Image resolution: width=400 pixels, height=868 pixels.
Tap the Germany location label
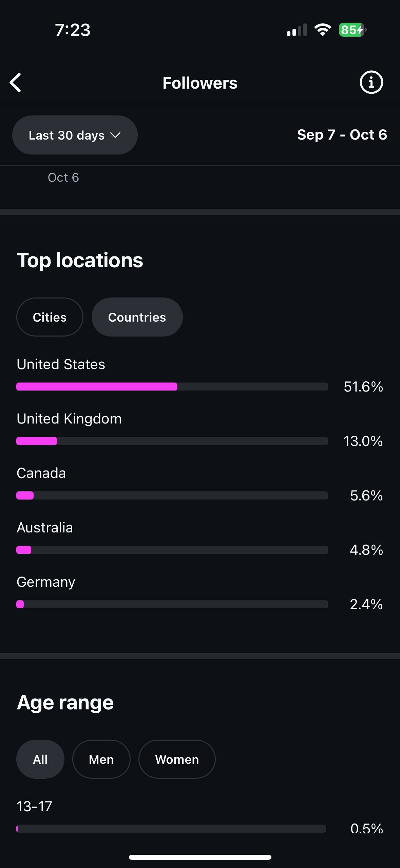pyautogui.click(x=46, y=582)
